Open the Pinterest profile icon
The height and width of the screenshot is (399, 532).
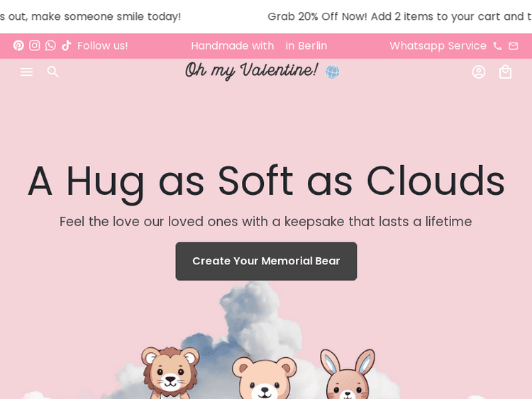[18, 45]
